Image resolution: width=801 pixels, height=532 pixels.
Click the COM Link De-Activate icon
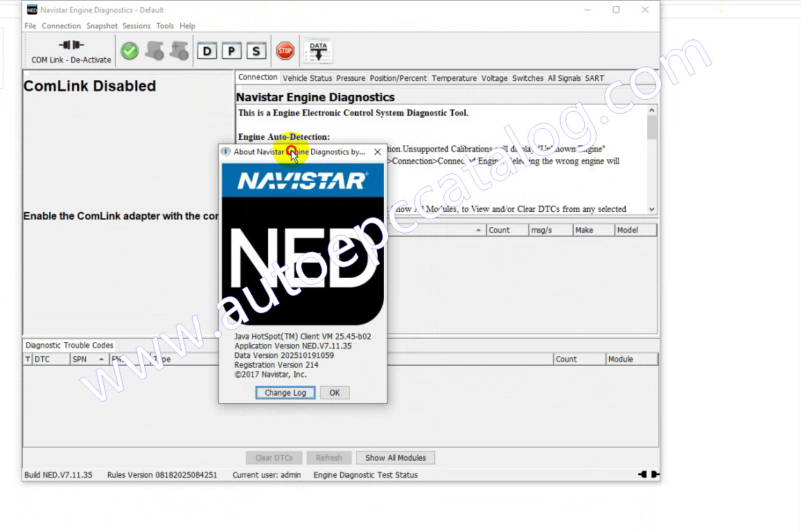tap(71, 46)
